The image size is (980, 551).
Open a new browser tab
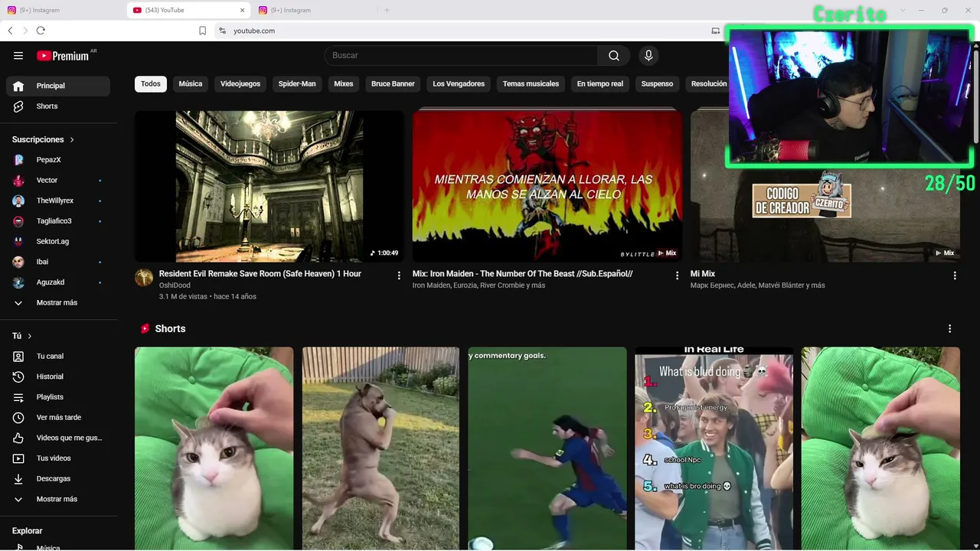[x=387, y=10]
